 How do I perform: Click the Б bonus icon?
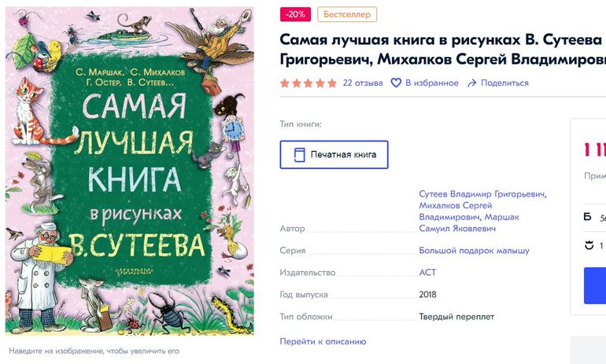coord(587,217)
